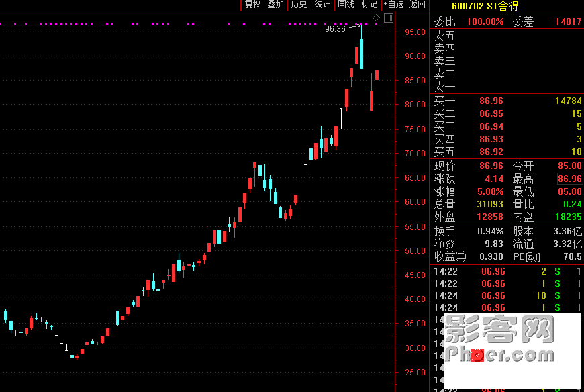This screenshot has width=584, height=392.
Task: Click 涨幅 percentage 5.00%
Action: pos(491,191)
